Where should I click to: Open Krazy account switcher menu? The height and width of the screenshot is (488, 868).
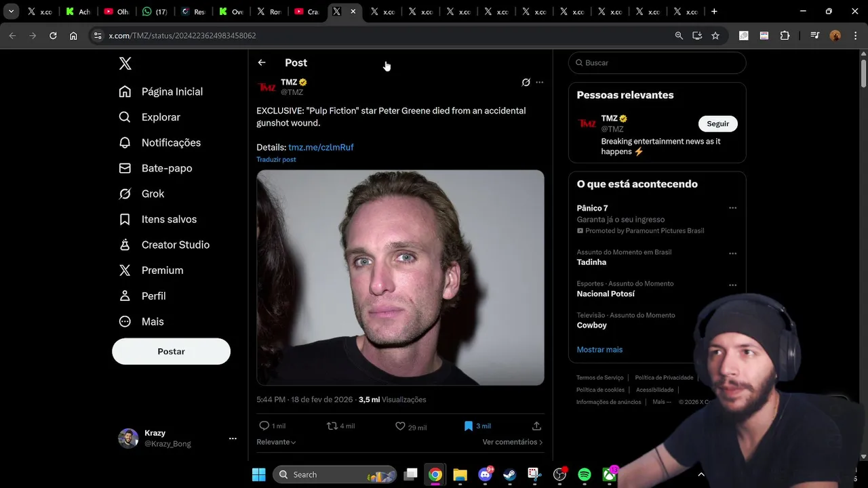point(233,439)
